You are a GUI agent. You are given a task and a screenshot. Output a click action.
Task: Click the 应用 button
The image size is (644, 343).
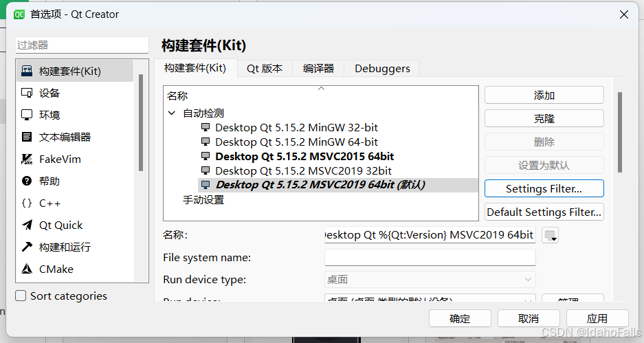pos(597,318)
